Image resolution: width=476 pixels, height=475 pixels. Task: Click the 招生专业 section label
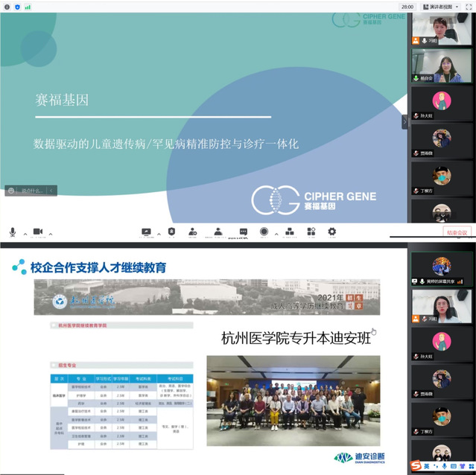67,366
